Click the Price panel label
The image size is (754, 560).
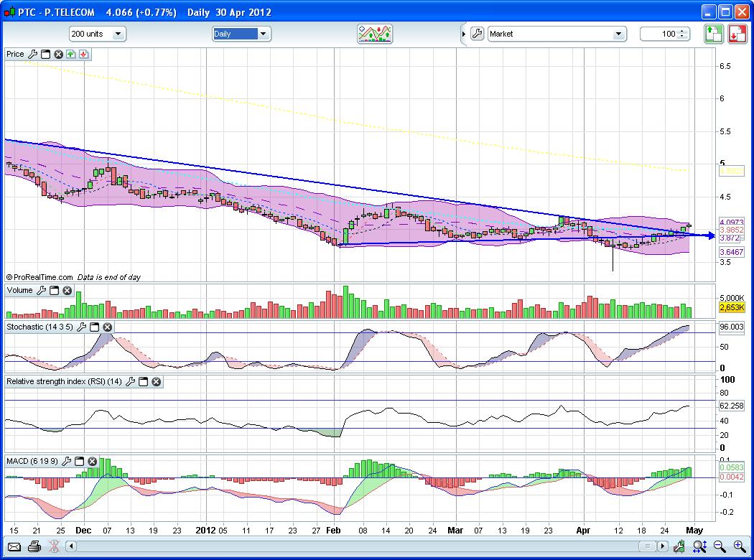[15, 55]
